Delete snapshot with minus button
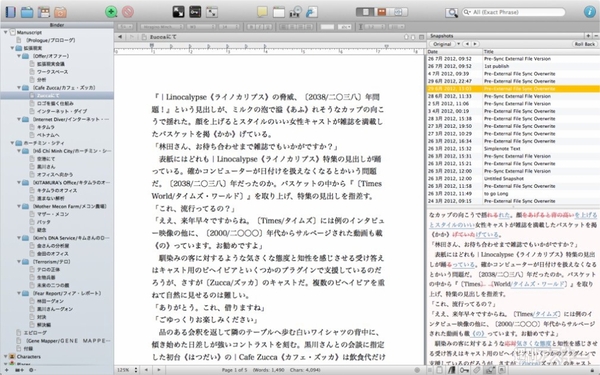Image resolution: width=600 pixels, height=375 pixels. pyautogui.click(x=596, y=36)
